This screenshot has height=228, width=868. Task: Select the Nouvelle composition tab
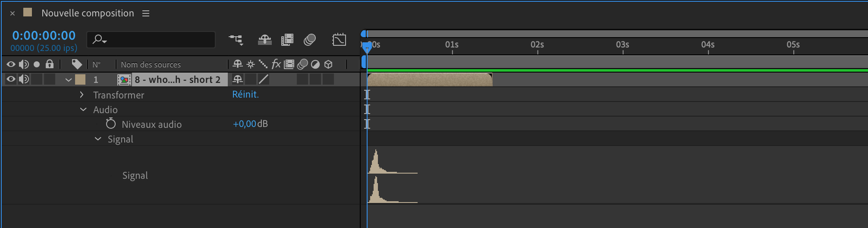[x=88, y=13]
